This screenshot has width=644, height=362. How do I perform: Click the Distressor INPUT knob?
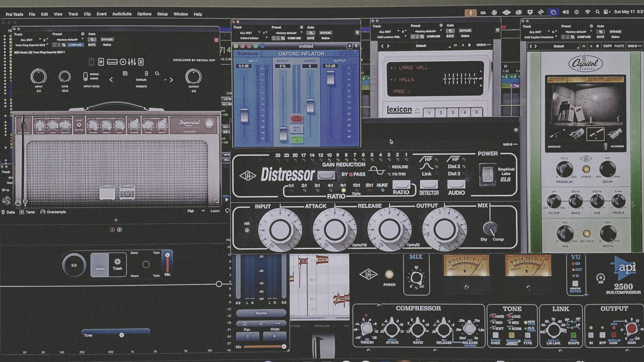(280, 229)
